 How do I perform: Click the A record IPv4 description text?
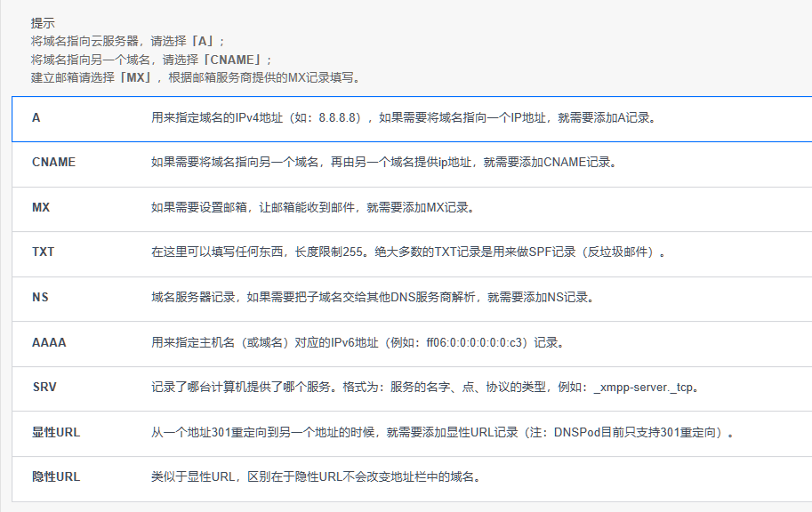tap(405, 118)
